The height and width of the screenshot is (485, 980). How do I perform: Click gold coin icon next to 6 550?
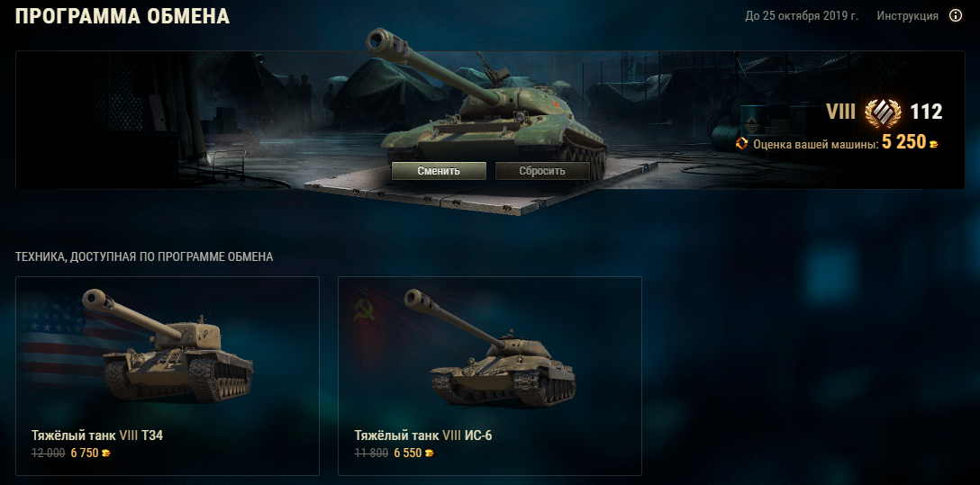[x=429, y=454]
